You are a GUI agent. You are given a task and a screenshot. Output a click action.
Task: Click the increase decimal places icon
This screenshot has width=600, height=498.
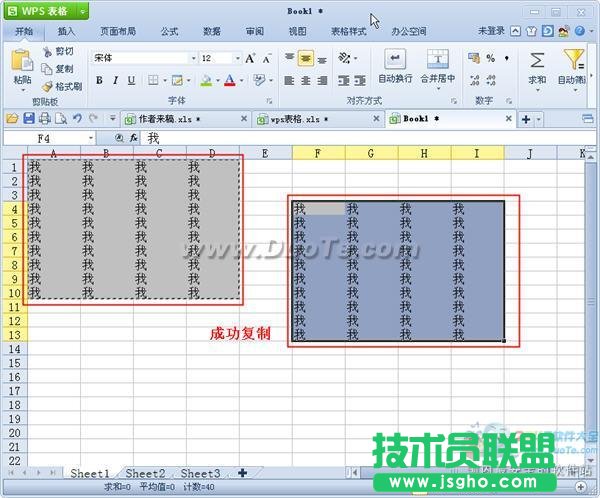click(474, 80)
